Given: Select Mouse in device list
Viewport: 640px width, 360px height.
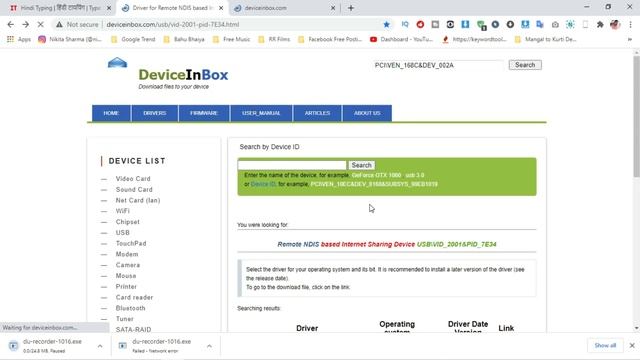Looking at the screenshot, I should coord(126,276).
